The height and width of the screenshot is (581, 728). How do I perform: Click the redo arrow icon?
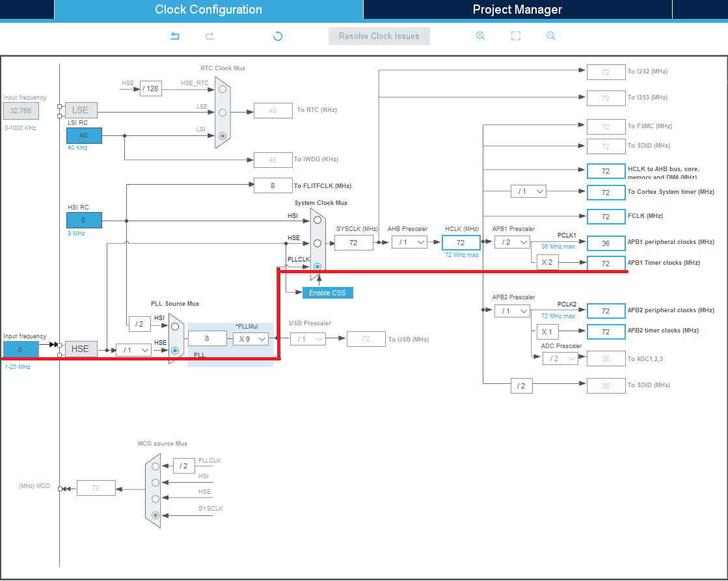click(210, 36)
